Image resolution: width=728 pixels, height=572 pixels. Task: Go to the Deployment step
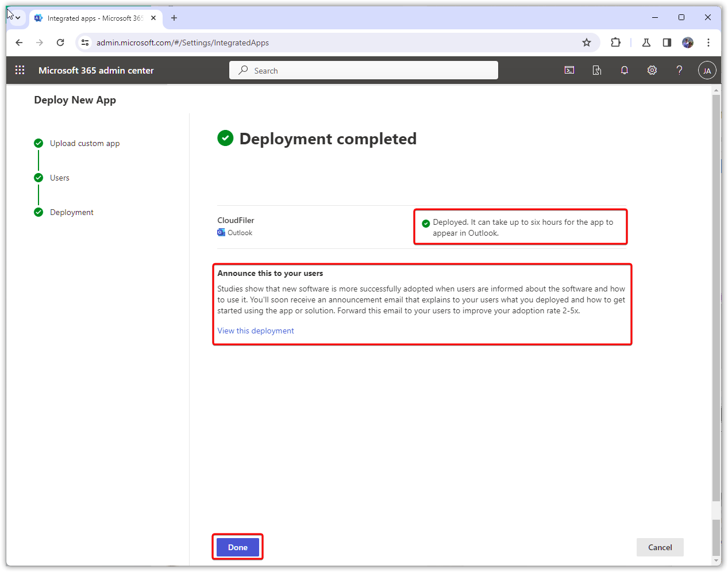[x=71, y=212]
